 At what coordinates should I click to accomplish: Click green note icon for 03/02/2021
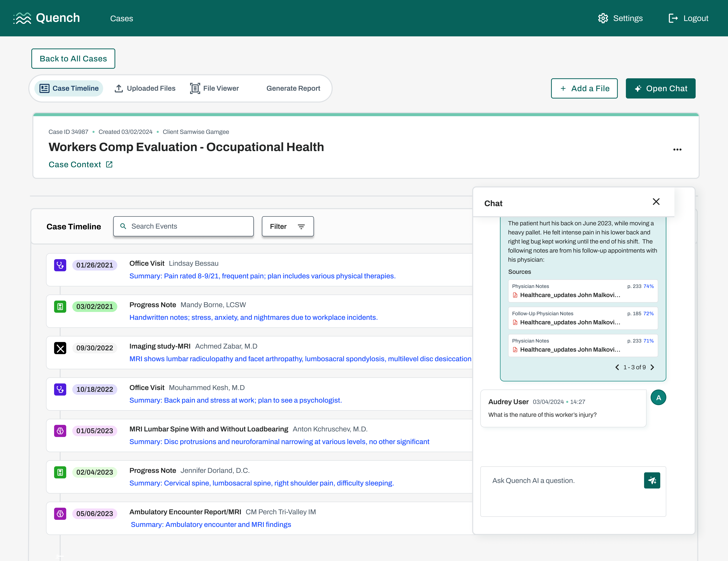click(x=60, y=307)
